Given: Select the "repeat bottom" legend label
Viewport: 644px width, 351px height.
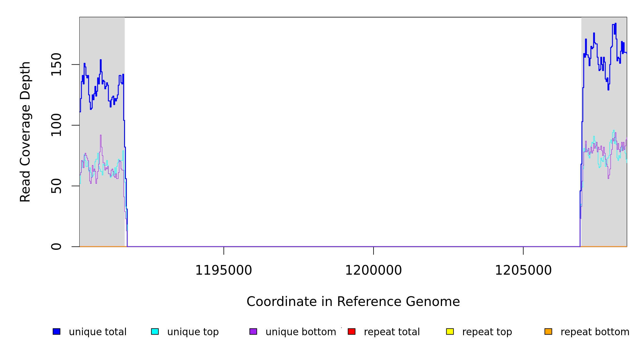Looking at the screenshot, I should pyautogui.click(x=595, y=332).
